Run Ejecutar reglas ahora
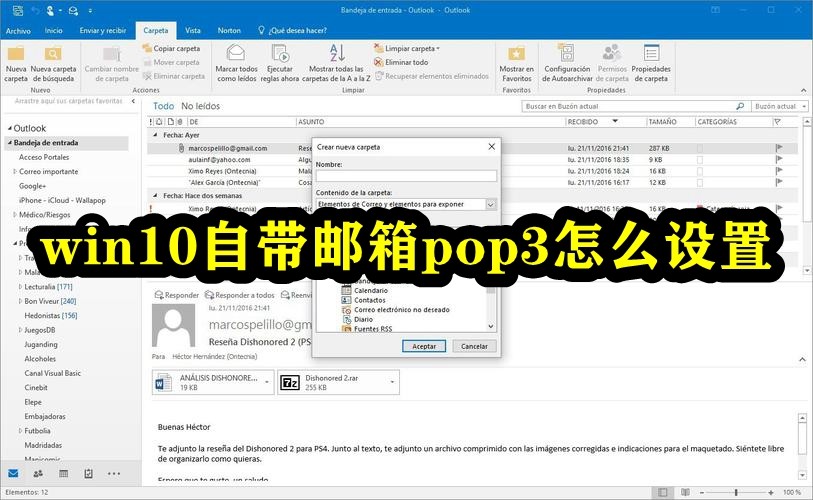The image size is (813, 500). tap(280, 64)
